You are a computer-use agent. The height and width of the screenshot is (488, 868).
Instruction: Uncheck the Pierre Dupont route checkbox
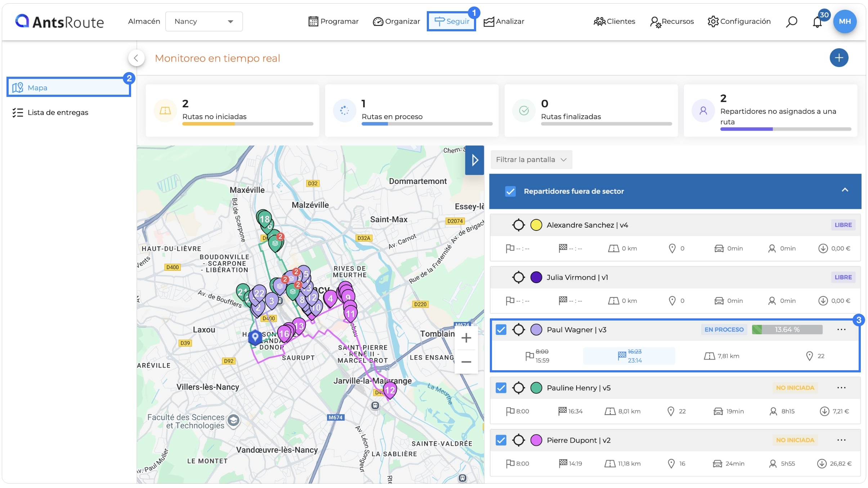(501, 440)
